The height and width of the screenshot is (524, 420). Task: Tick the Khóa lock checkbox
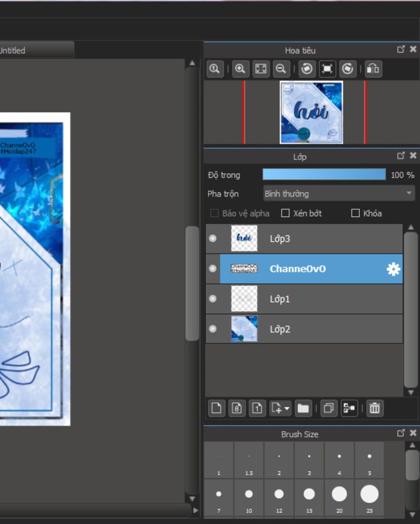356,213
